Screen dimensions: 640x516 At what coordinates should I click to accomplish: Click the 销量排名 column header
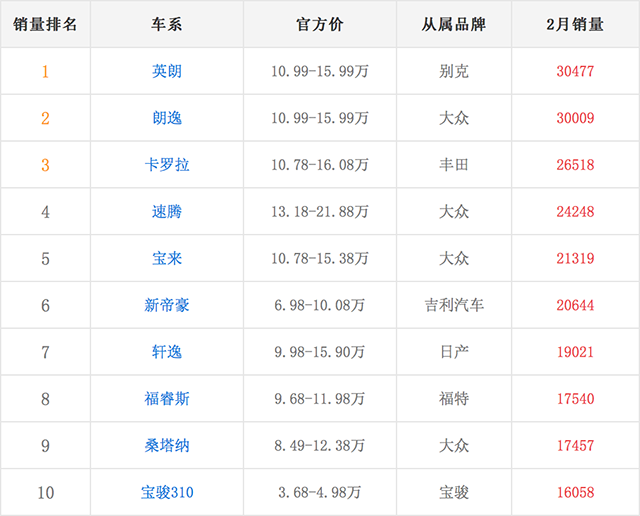pyautogui.click(x=45, y=24)
